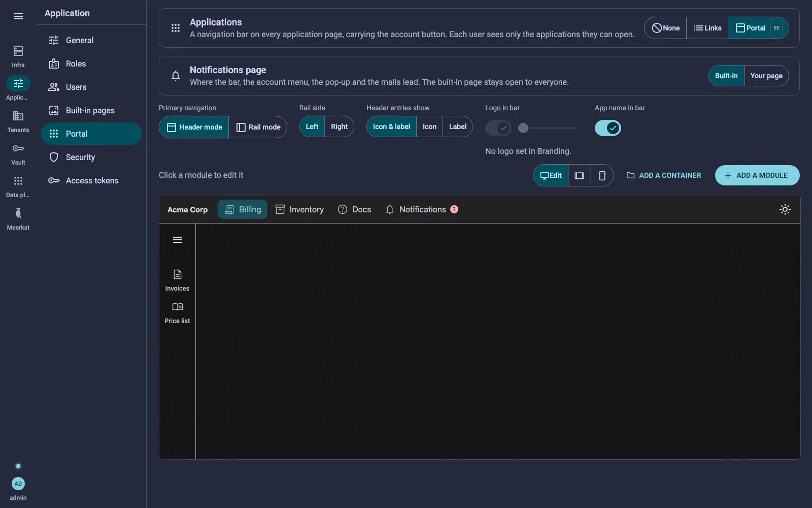Screen dimensions: 812x508
Task: Select the Billing module in preview bar
Action: pyautogui.click(x=243, y=209)
